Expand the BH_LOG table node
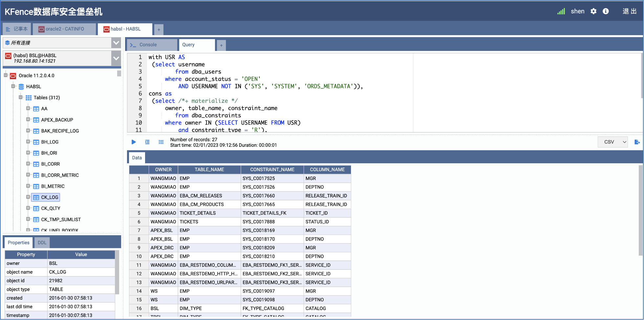This screenshot has width=644, height=320. point(28,142)
